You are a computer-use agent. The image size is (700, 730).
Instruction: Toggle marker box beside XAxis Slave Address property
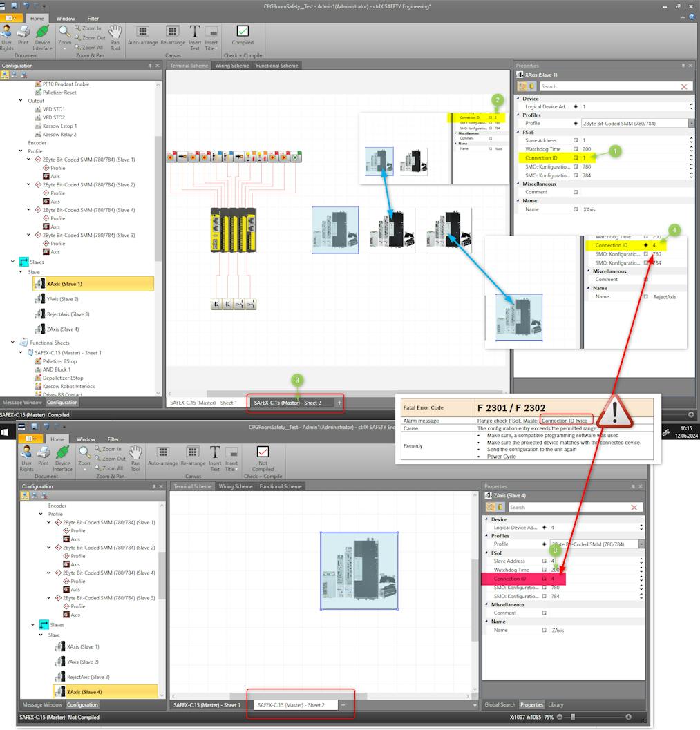coord(575,140)
